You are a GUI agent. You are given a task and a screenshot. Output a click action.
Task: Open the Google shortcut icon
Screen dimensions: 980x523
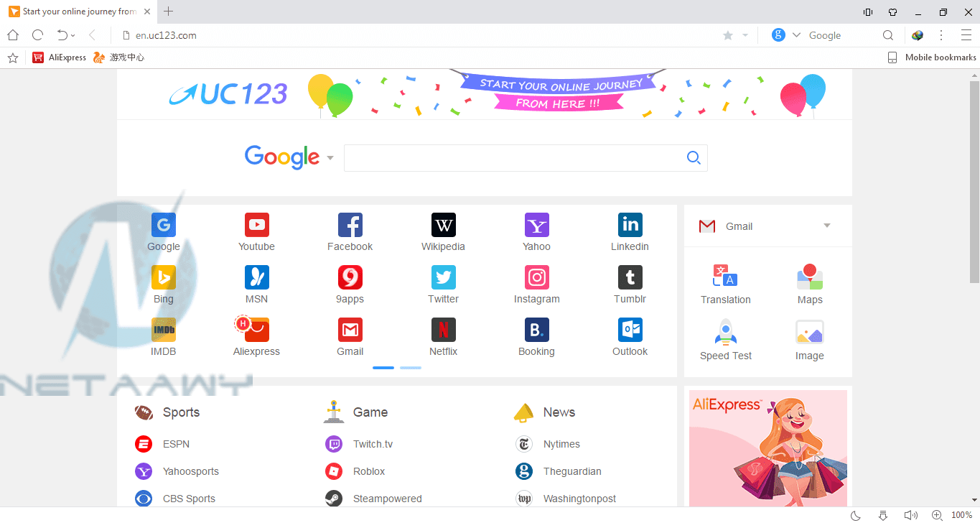(x=164, y=225)
